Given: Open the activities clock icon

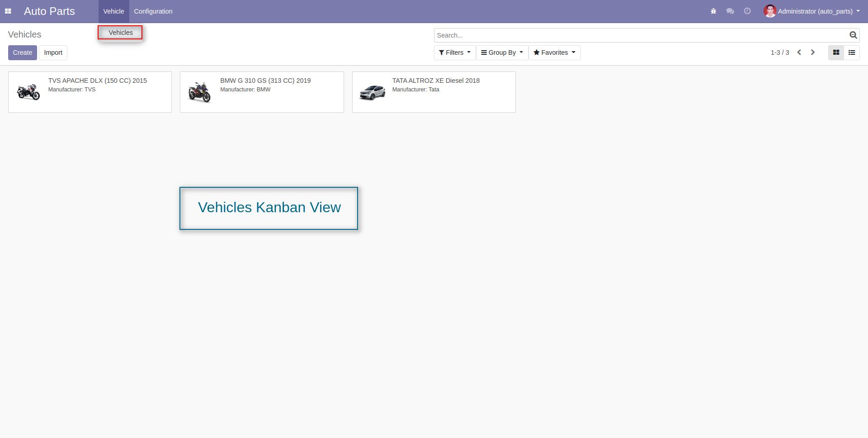Looking at the screenshot, I should click(x=747, y=11).
